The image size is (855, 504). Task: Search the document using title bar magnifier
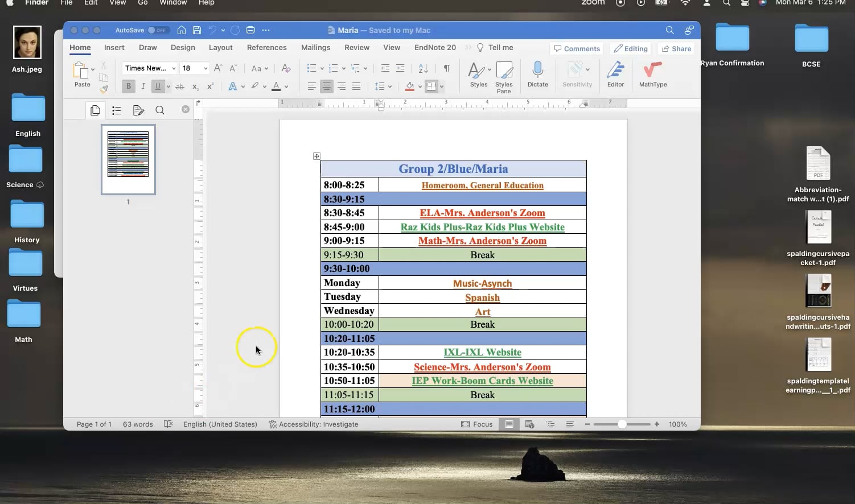click(670, 30)
